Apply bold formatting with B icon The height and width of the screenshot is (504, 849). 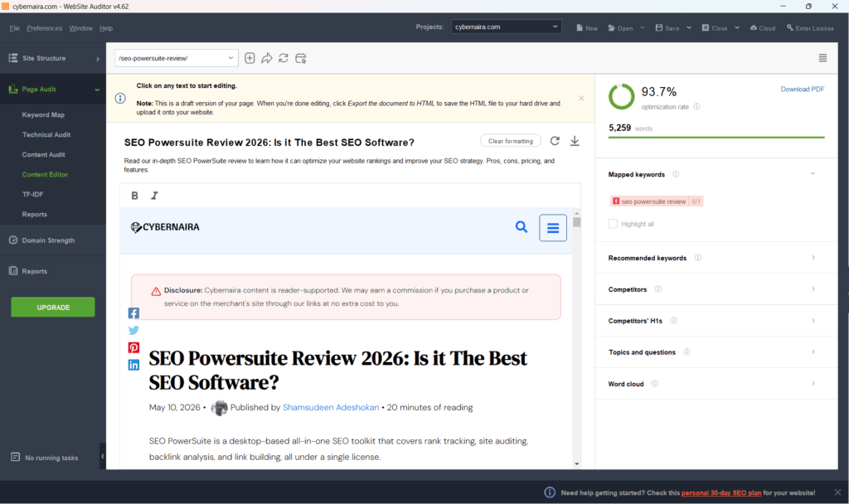(135, 196)
